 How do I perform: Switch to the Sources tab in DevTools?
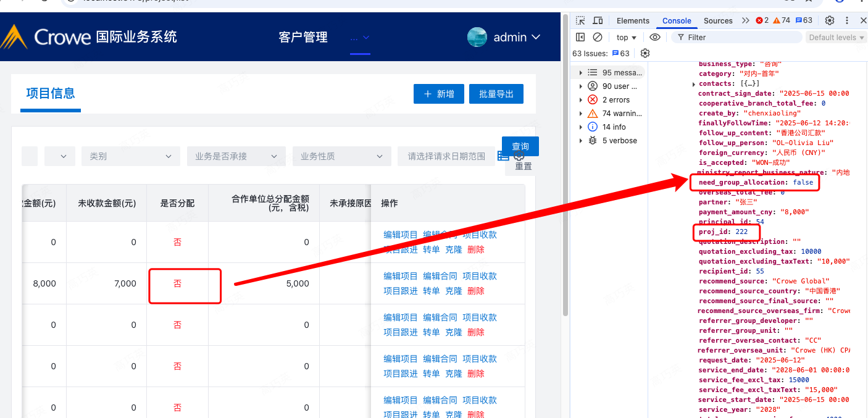[x=718, y=20]
